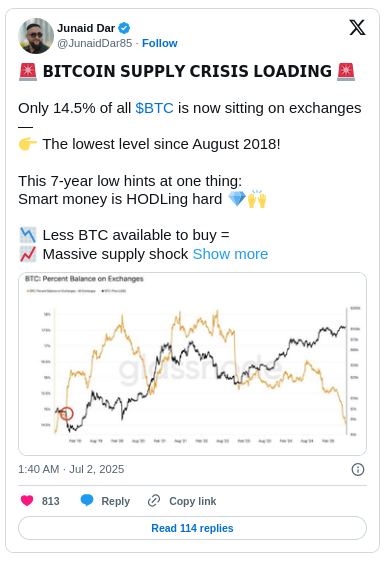Viewport: 389px width, 562px height.
Task: Open the Bitcoin exchange balance chart image
Action: click(x=192, y=364)
